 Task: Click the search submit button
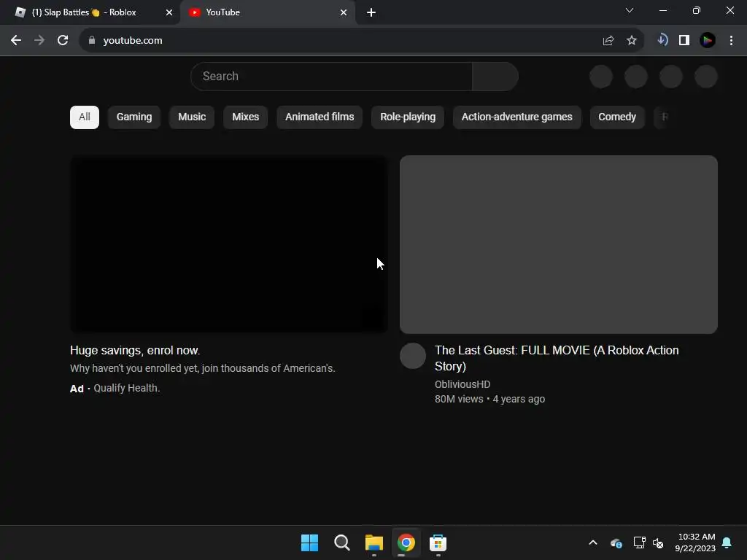click(495, 76)
